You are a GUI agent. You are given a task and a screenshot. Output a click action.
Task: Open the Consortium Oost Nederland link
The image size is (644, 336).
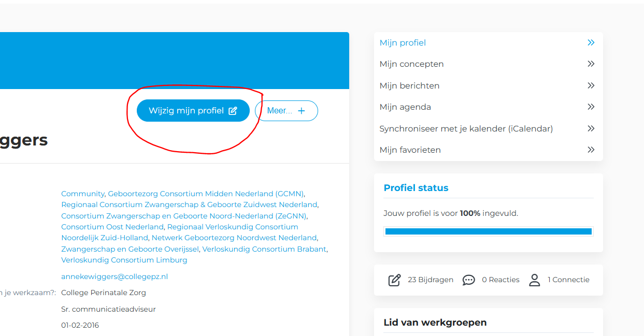pos(112,227)
